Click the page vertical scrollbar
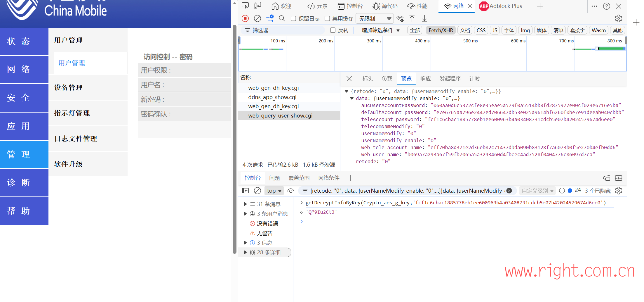Viewport: 644px width, 302px height. tap(234, 139)
